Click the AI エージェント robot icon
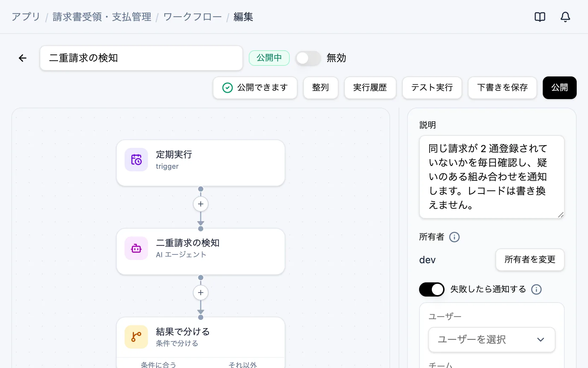This screenshot has width=588, height=368. point(136,248)
